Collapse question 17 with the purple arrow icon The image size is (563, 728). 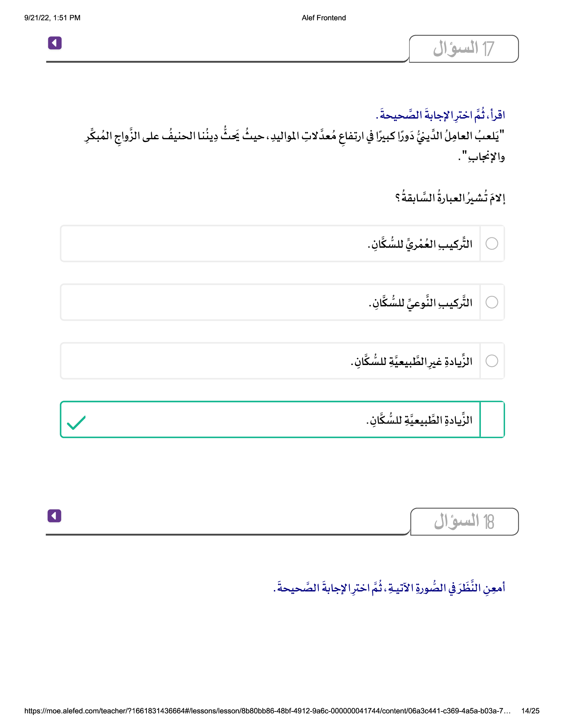pyautogui.click(x=55, y=43)
